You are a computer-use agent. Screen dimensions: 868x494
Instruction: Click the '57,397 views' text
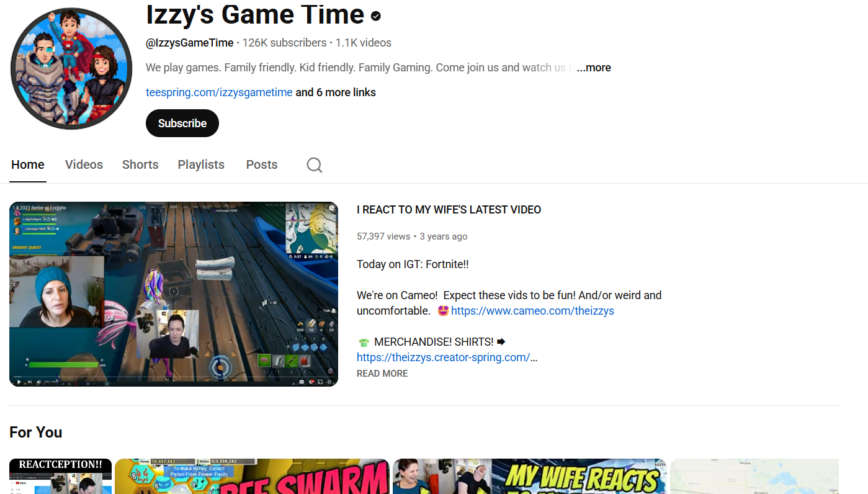tap(383, 236)
